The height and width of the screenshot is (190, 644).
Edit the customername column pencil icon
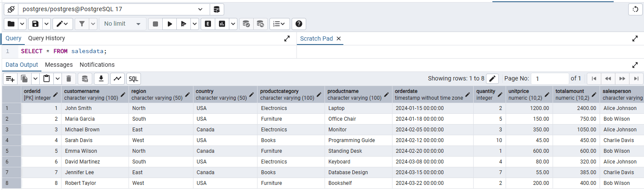coord(123,95)
